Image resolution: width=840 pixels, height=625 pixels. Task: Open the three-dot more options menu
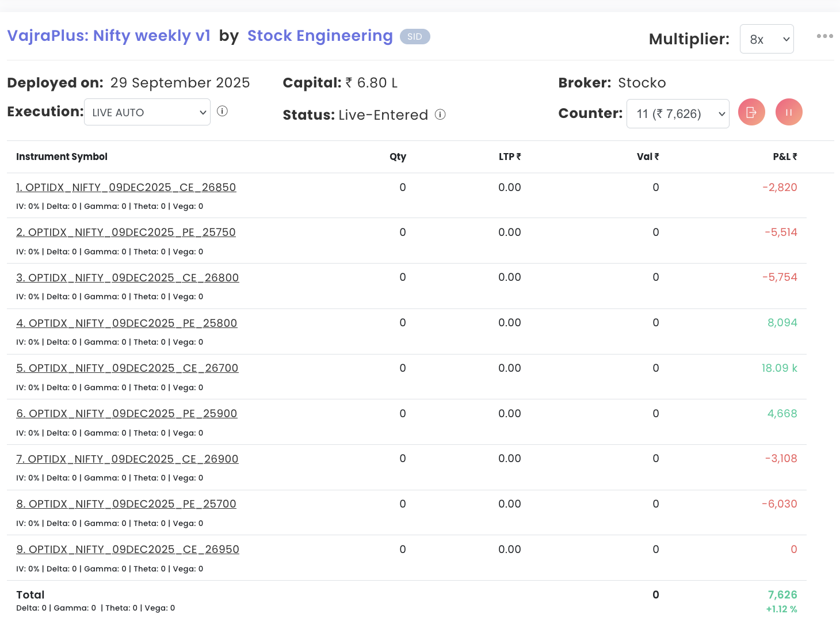click(824, 36)
